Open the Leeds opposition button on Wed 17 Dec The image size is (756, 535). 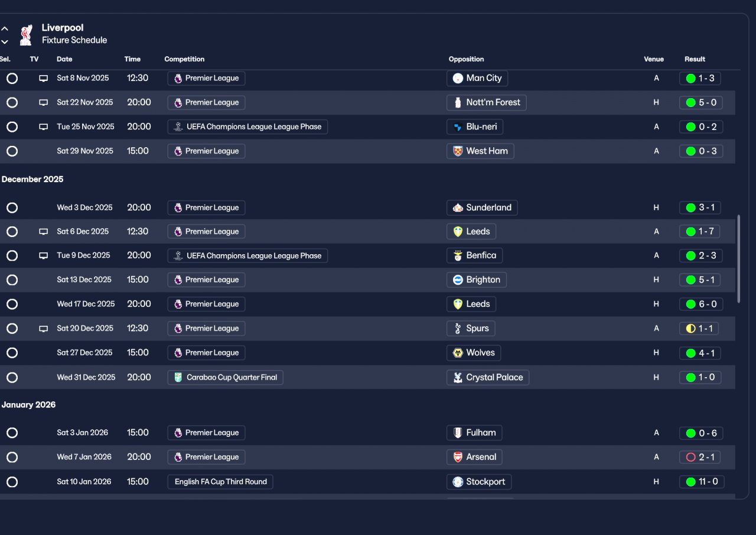pos(471,304)
